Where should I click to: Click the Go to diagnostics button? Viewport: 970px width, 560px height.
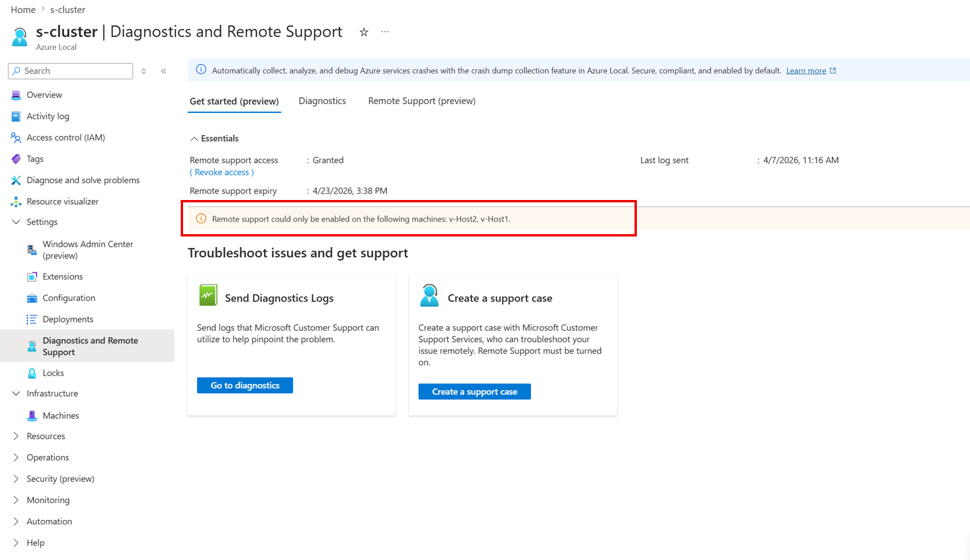coord(245,385)
